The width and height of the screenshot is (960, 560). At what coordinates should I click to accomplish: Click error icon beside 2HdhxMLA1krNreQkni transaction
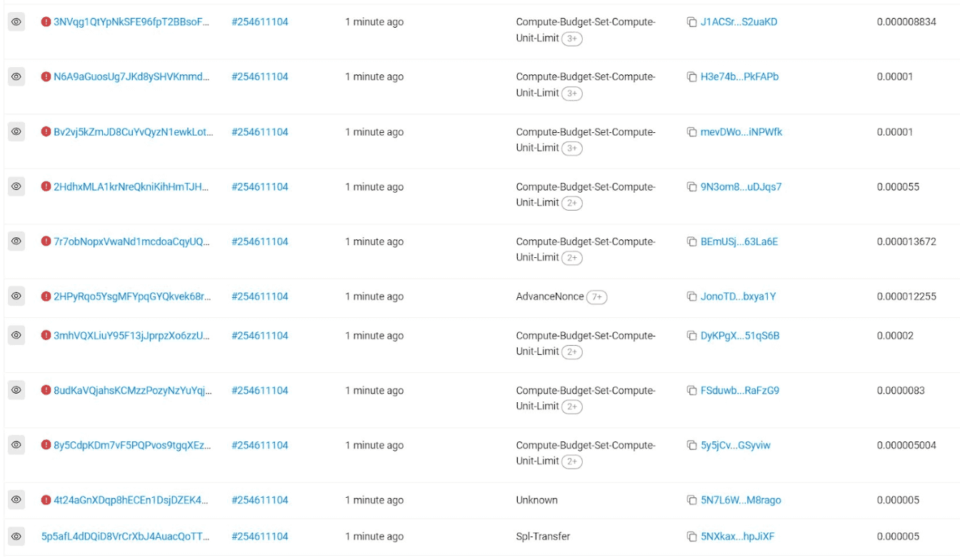click(x=46, y=186)
